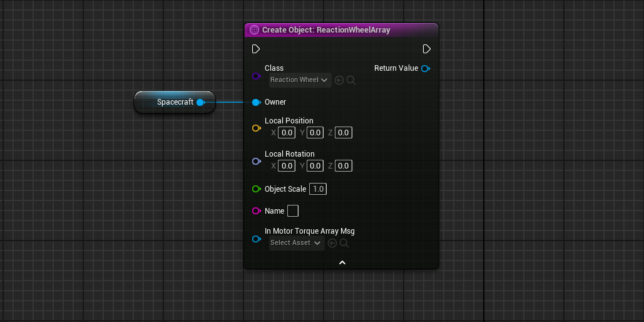Click the magenta Name input pin
Image resolution: width=644 pixels, height=322 pixels.
[255, 211]
